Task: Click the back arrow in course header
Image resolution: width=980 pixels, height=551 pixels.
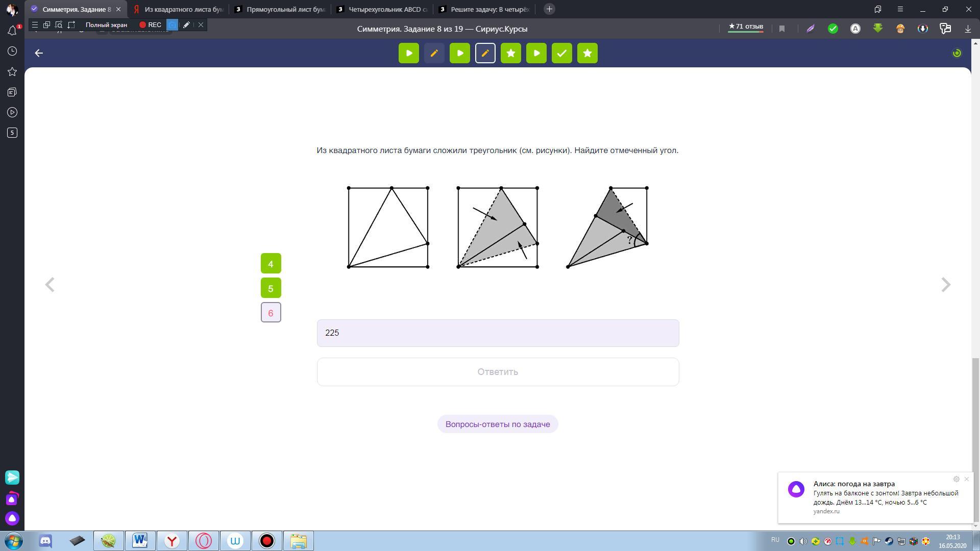Action: [39, 53]
